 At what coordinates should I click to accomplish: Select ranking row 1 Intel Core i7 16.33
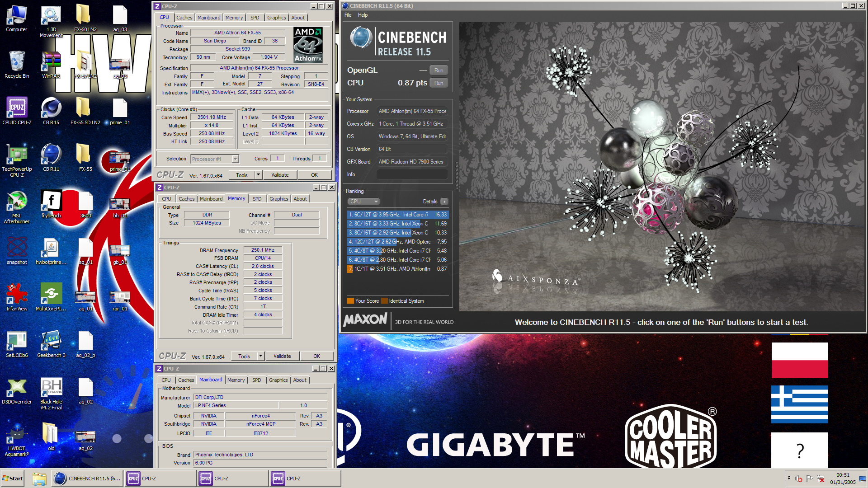(x=398, y=215)
